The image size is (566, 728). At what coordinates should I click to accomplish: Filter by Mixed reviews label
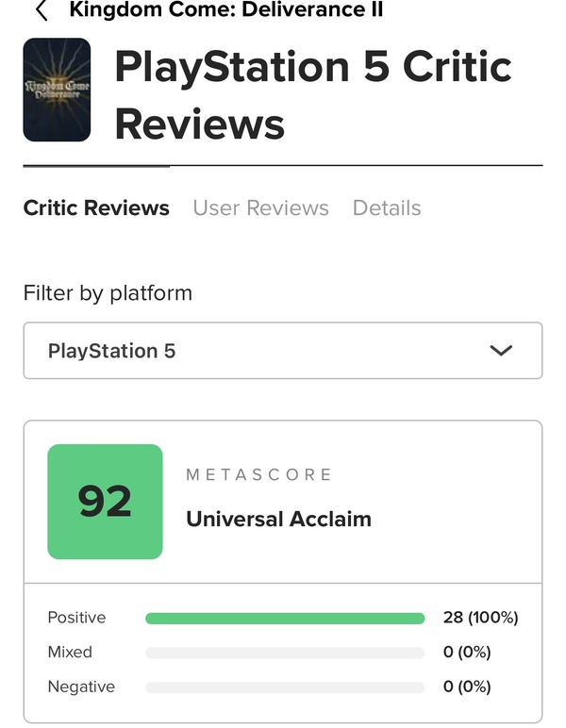[x=70, y=652]
